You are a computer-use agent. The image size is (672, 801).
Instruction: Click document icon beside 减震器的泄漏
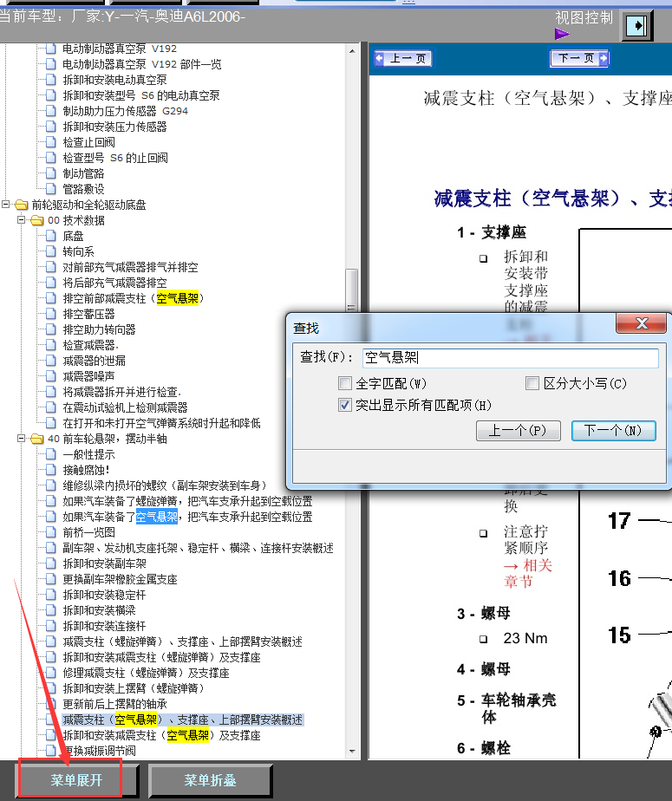(50, 361)
